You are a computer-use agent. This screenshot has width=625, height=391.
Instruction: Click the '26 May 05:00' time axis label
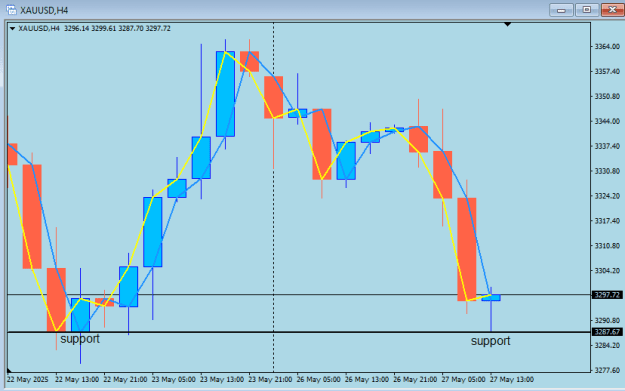coord(318,379)
